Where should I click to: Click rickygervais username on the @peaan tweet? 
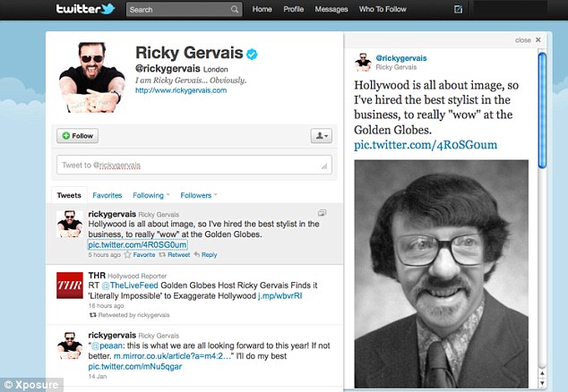click(112, 336)
